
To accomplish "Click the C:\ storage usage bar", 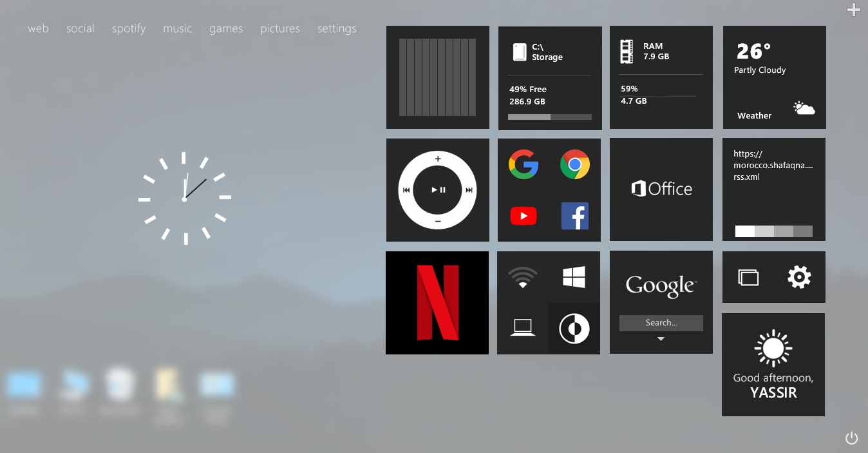I will click(x=550, y=117).
